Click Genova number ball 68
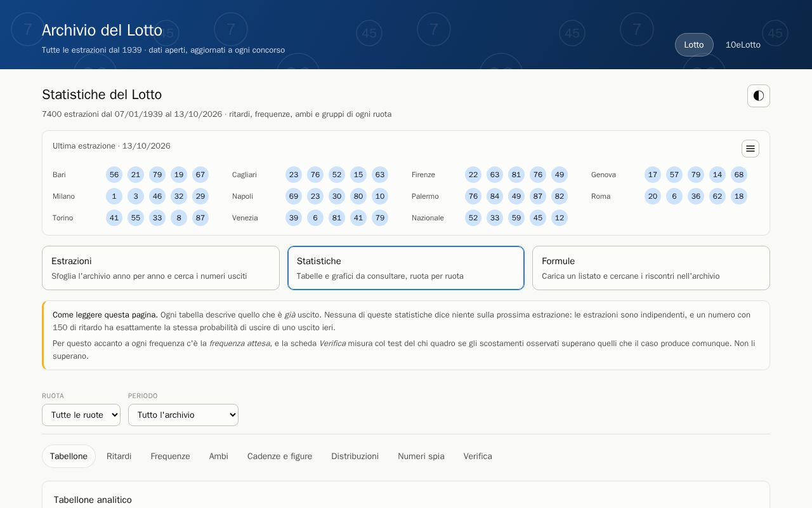 coord(739,175)
